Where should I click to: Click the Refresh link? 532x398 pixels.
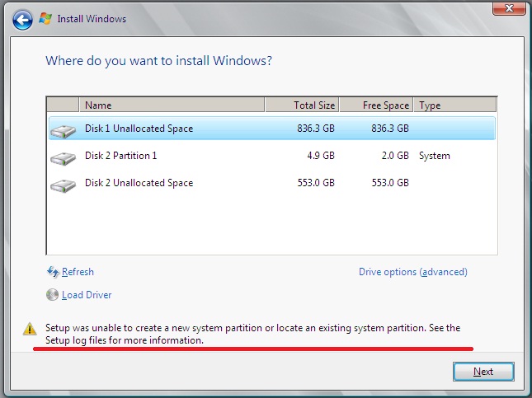78,272
